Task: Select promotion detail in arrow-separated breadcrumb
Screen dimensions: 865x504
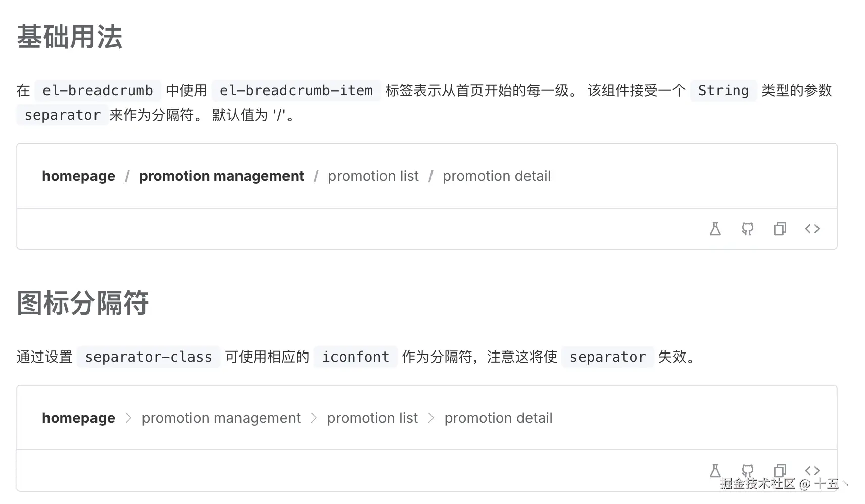Action: [498, 418]
